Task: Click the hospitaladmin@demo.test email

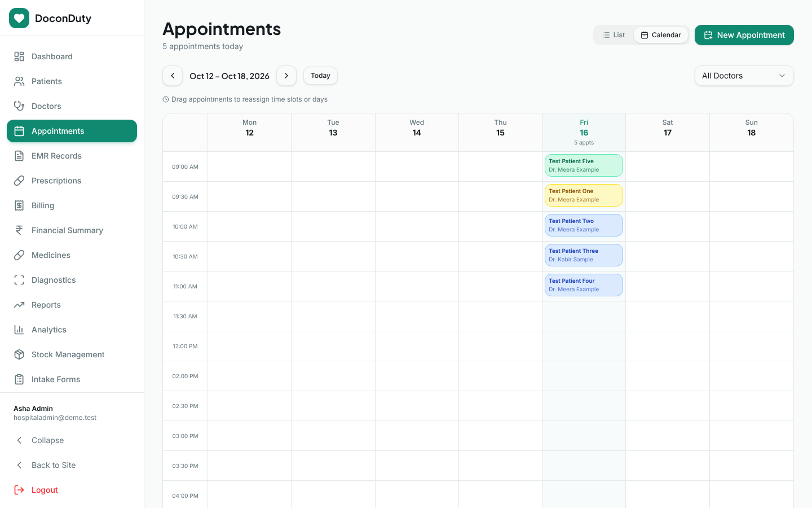Action: (x=55, y=418)
